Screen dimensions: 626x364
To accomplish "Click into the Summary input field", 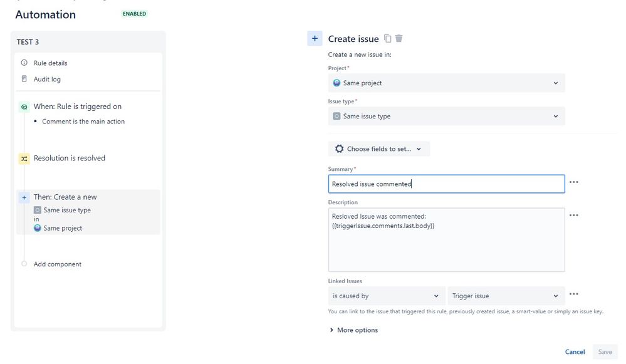I will click(446, 184).
